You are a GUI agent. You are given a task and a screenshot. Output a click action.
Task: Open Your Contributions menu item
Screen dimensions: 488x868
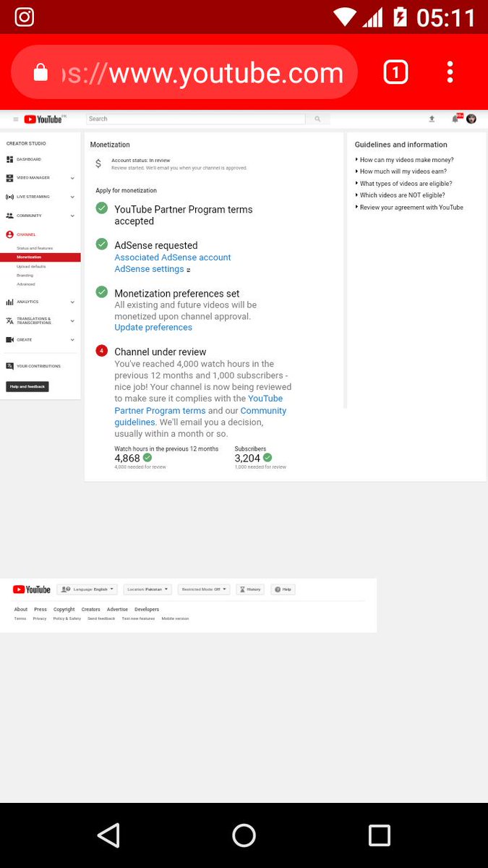tap(39, 366)
